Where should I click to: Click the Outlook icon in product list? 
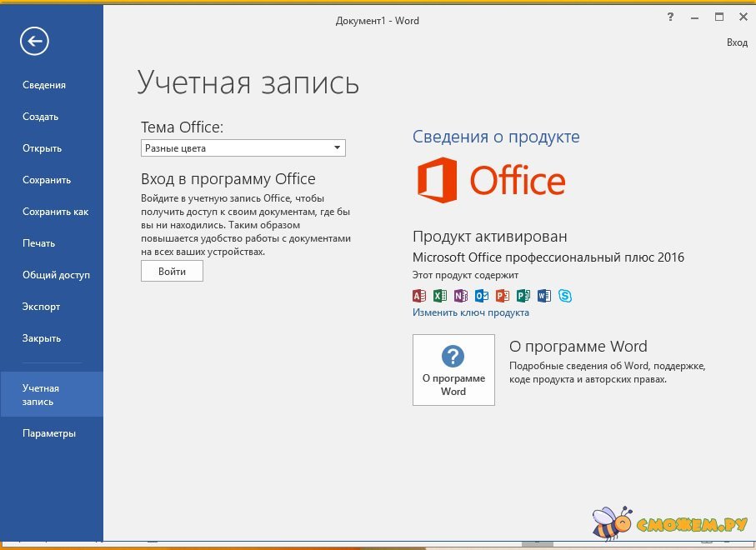coord(482,295)
